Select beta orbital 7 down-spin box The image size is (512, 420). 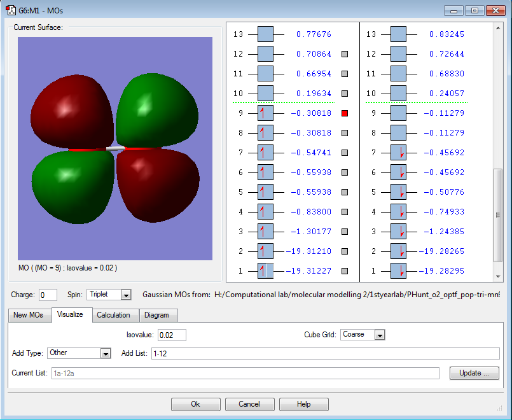tap(398, 153)
